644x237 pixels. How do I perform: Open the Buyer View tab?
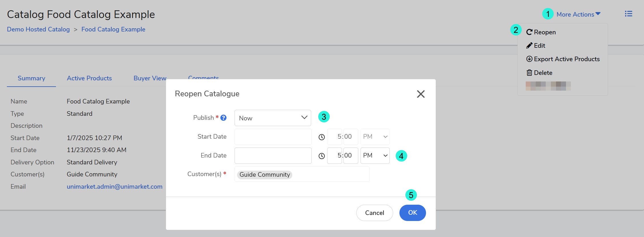tap(150, 78)
